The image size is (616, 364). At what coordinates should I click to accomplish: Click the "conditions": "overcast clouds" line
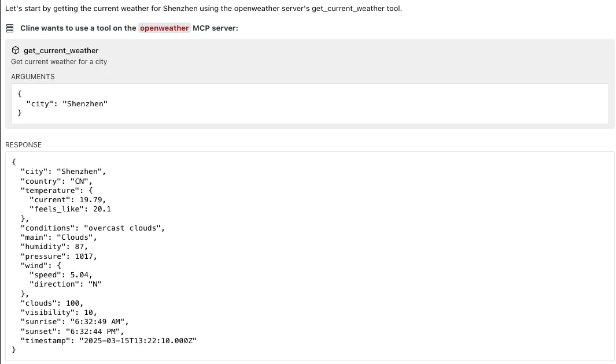pyautogui.click(x=93, y=228)
